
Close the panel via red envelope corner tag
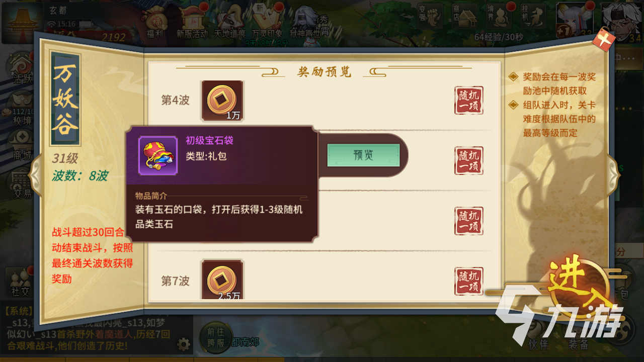(603, 39)
